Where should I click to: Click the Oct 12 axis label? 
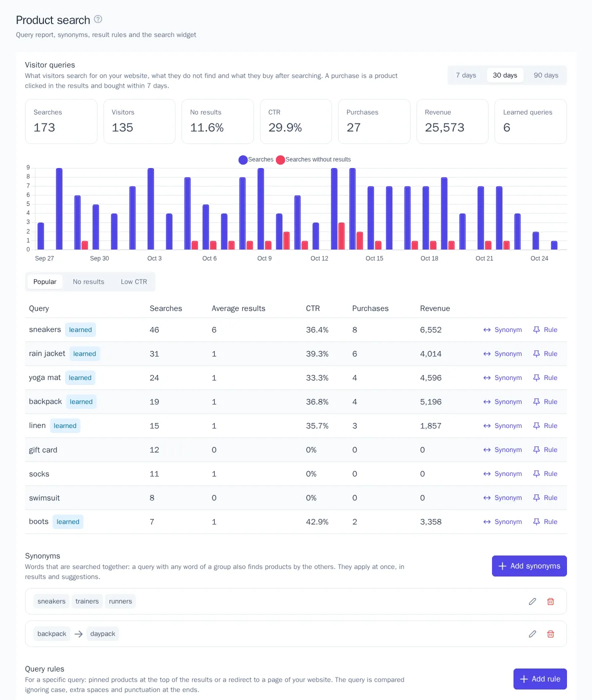(319, 258)
